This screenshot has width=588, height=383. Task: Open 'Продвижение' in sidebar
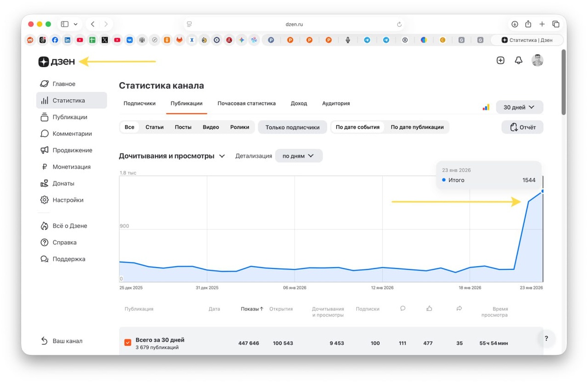(72, 150)
